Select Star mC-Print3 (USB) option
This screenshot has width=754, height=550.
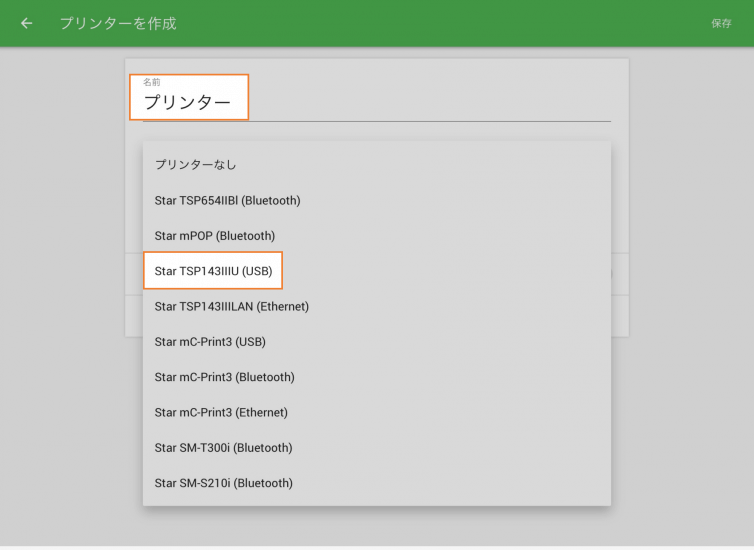pos(377,342)
